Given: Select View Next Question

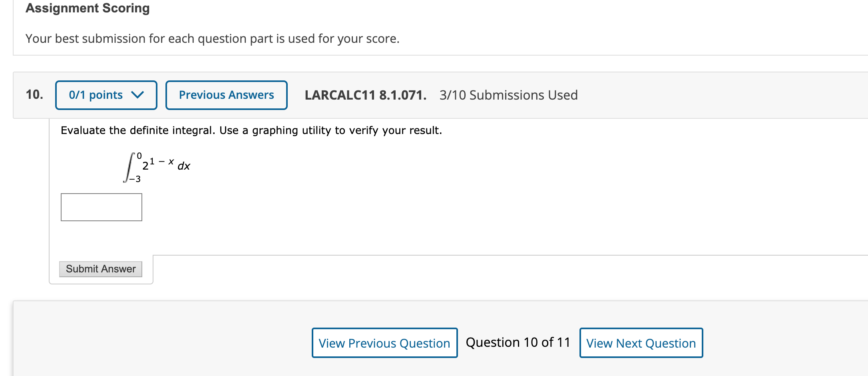Looking at the screenshot, I should click(x=641, y=343).
